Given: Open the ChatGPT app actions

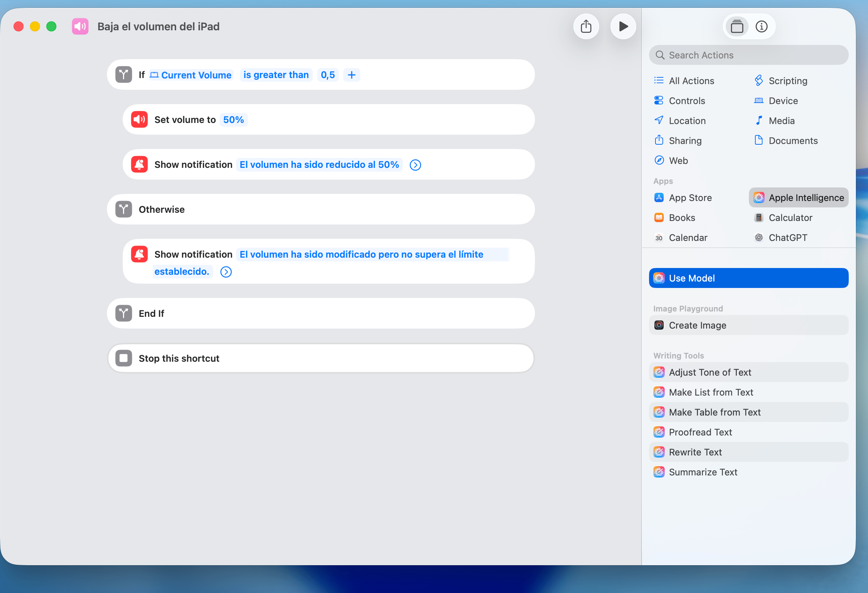Looking at the screenshot, I should tap(787, 238).
